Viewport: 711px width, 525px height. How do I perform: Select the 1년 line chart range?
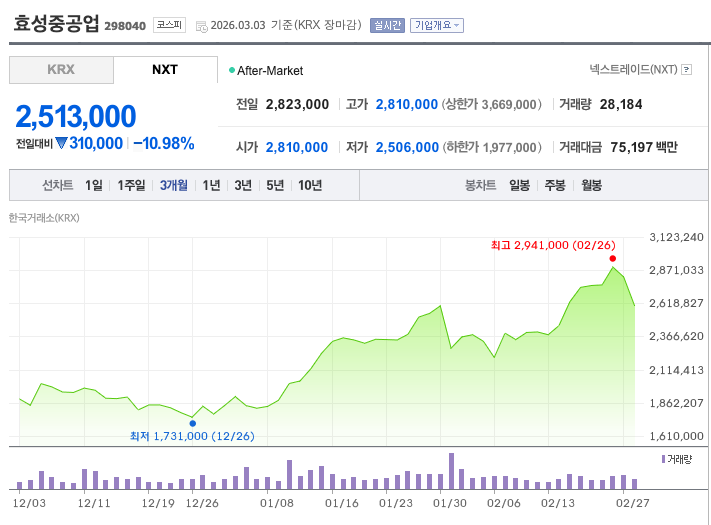pyautogui.click(x=211, y=185)
